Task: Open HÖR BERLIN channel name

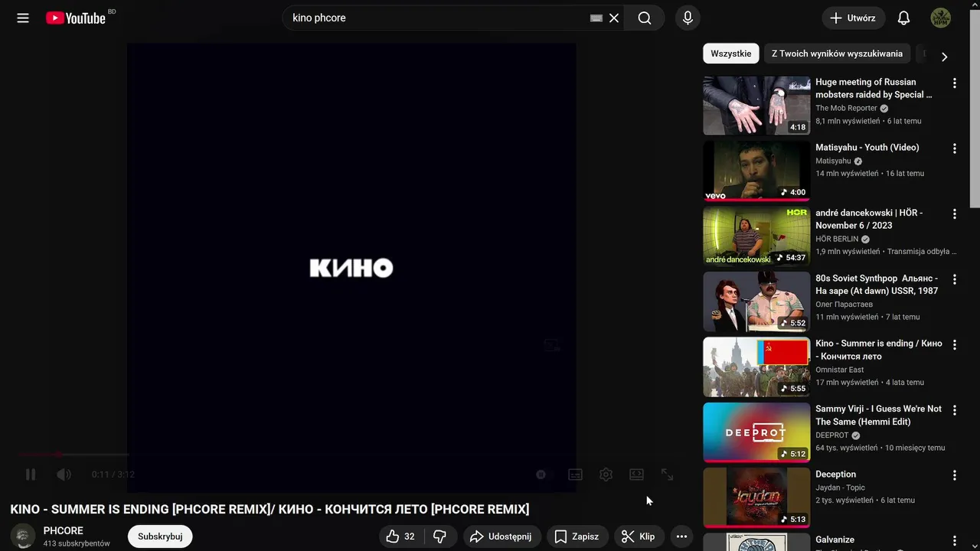Action: [x=837, y=239]
